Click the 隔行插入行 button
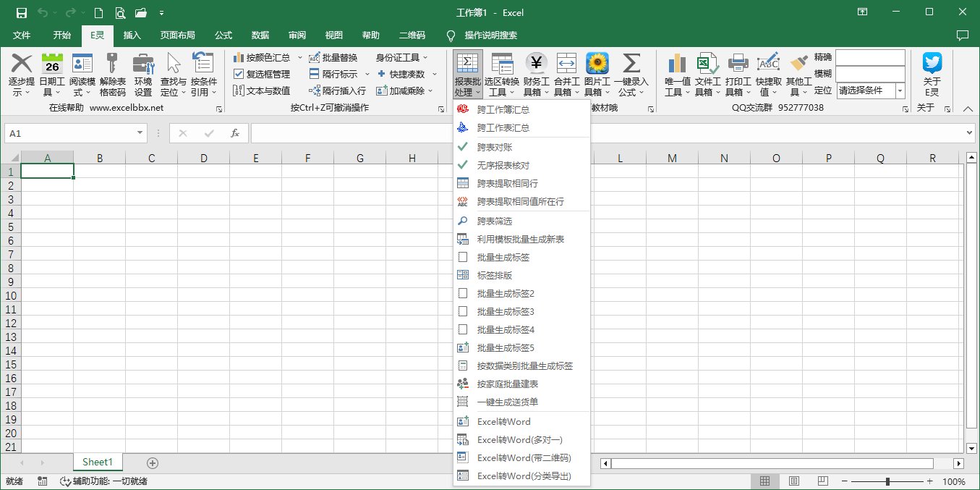 [337, 90]
